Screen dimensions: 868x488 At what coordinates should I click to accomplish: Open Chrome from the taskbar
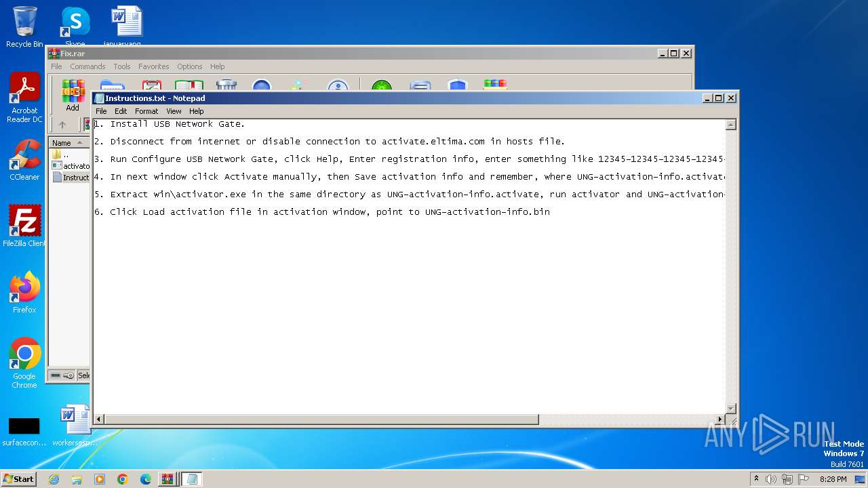pyautogui.click(x=123, y=479)
